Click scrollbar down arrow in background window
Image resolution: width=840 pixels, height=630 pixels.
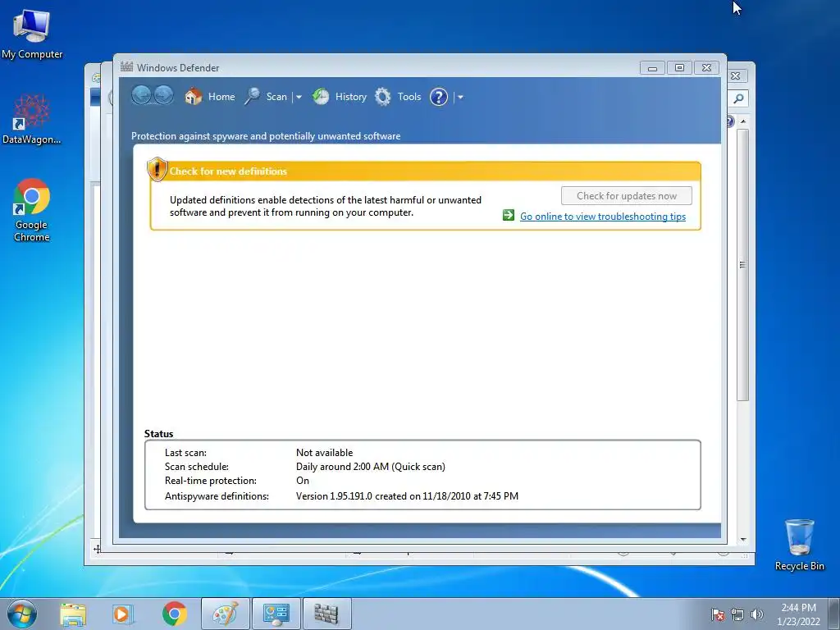pos(743,540)
